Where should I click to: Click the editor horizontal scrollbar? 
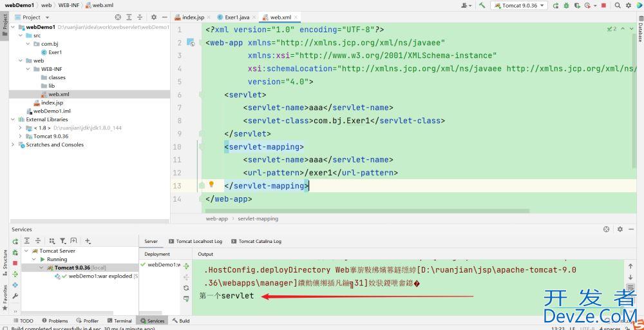[x=368, y=211]
